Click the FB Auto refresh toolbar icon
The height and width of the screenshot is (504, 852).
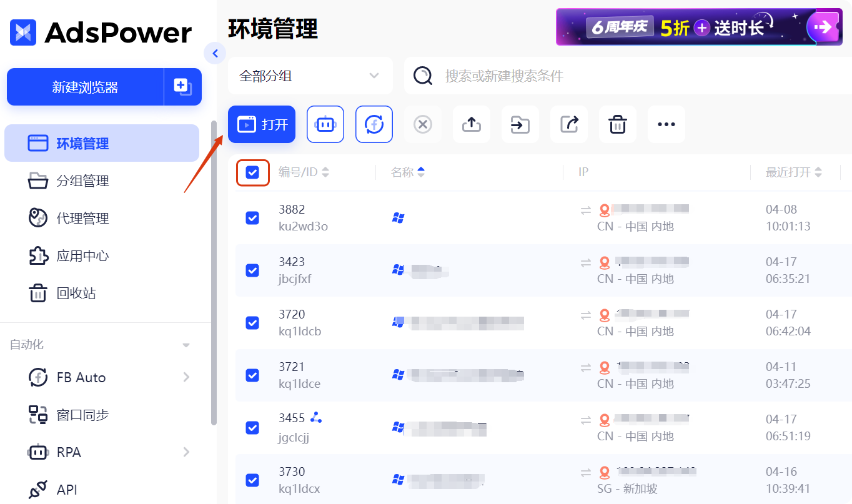pyautogui.click(x=374, y=124)
